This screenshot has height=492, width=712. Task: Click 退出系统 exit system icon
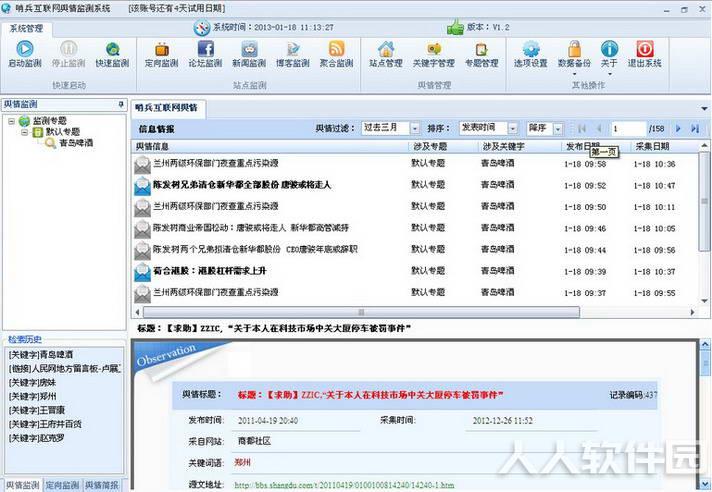[645, 49]
